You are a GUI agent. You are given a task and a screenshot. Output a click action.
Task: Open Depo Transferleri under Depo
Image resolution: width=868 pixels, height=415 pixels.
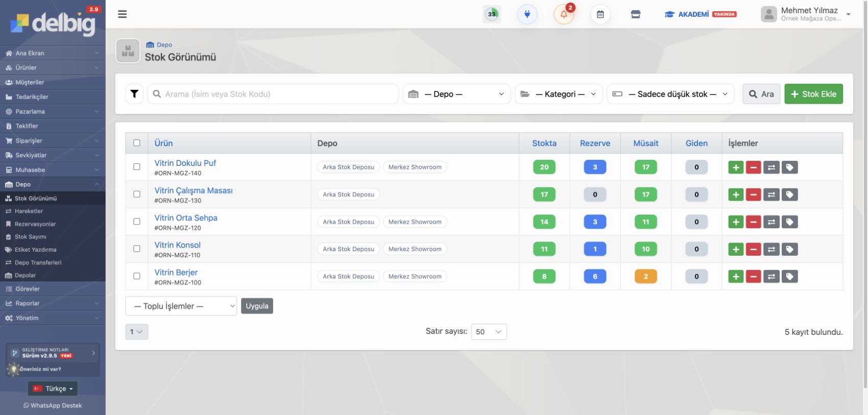point(53,263)
